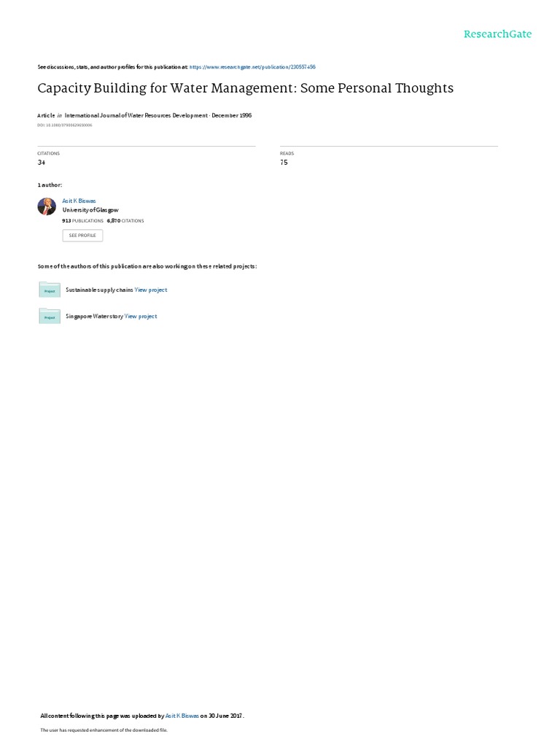560x747 pixels.
Task: Click the DOI line under the journal name
Action: (x=65, y=125)
